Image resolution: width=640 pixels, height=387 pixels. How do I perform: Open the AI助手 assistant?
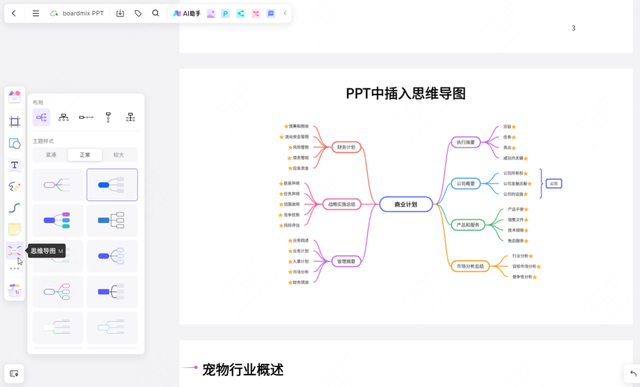187,13
